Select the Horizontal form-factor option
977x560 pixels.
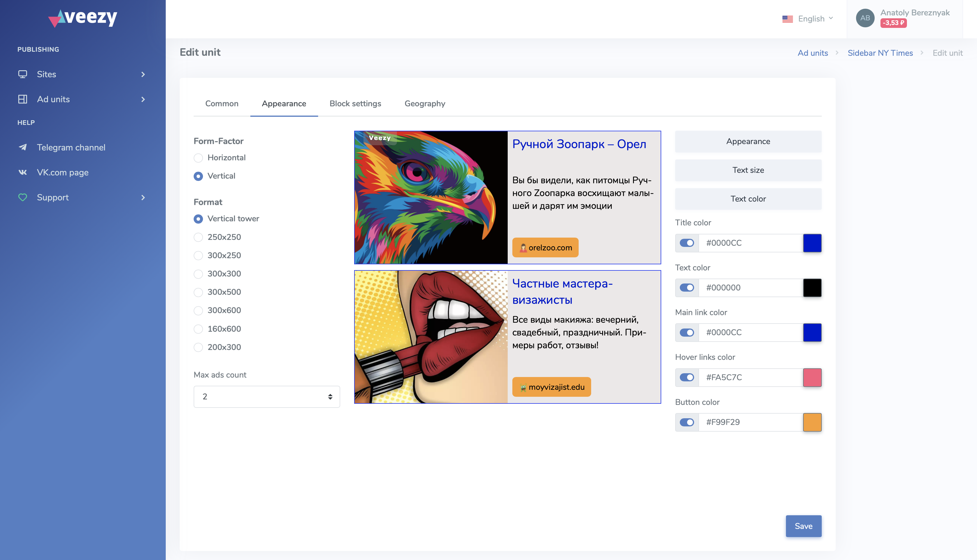click(198, 158)
